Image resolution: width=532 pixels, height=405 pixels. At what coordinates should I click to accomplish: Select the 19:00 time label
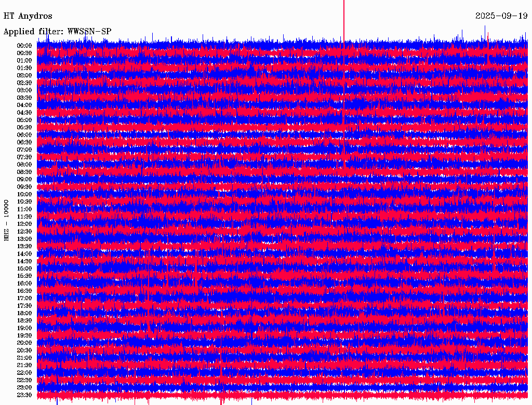(x=24, y=328)
